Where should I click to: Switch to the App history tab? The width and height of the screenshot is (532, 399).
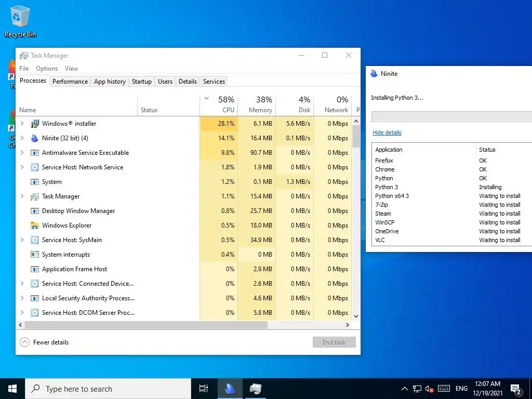(x=110, y=82)
